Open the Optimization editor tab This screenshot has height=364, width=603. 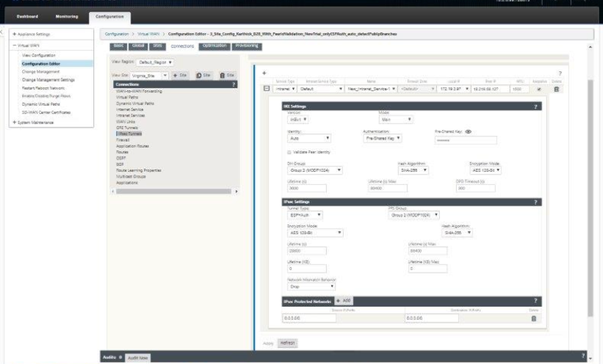214,46
